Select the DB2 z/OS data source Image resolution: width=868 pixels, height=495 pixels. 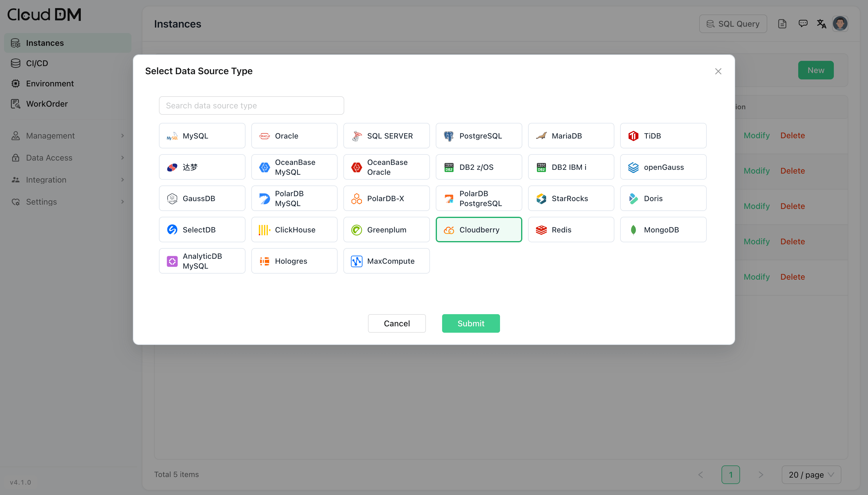(x=479, y=167)
